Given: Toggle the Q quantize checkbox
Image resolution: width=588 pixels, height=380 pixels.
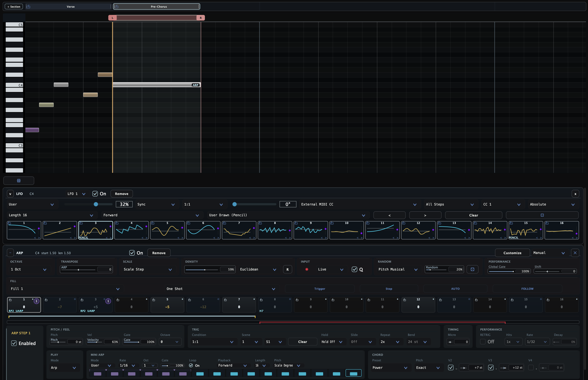Looking at the screenshot, I should point(354,269).
